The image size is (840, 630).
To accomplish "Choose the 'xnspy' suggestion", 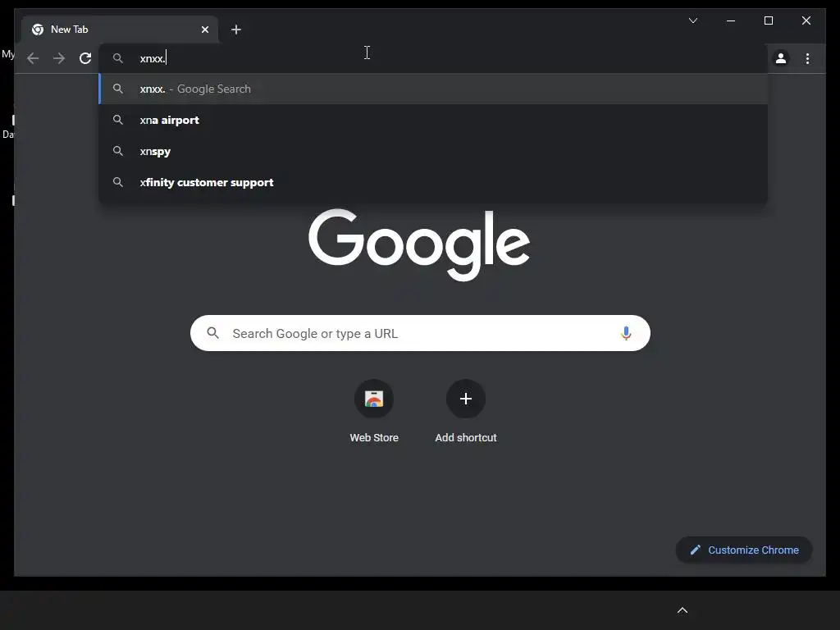I will 433,151.
